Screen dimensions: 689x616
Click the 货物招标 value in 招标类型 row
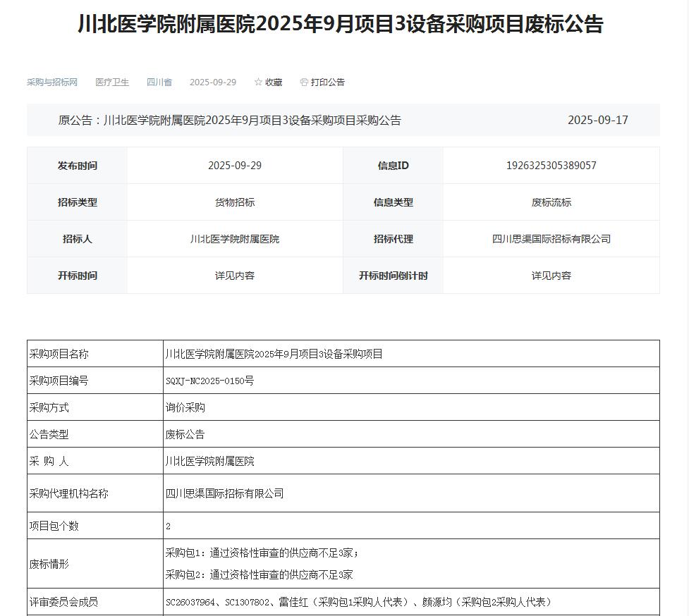click(234, 202)
